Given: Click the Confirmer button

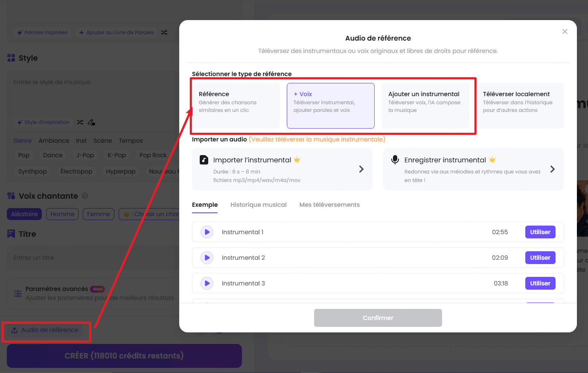Looking at the screenshot, I should 378,318.
